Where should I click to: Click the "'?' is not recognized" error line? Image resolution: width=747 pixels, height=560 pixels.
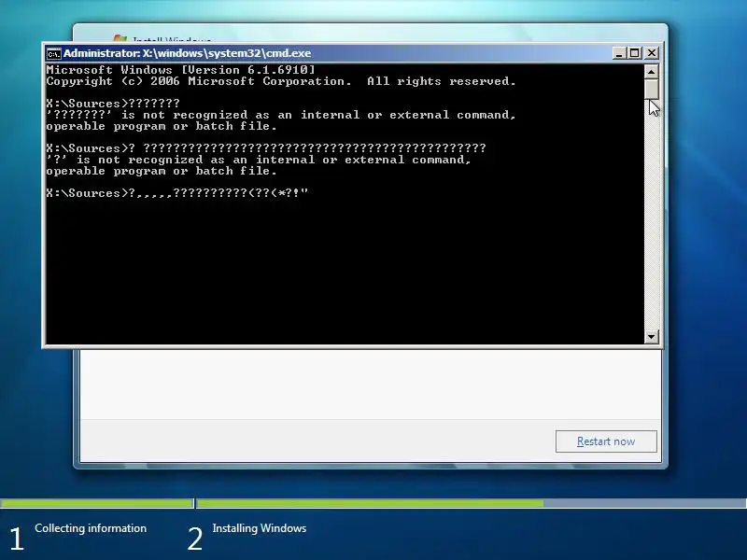[x=259, y=160]
